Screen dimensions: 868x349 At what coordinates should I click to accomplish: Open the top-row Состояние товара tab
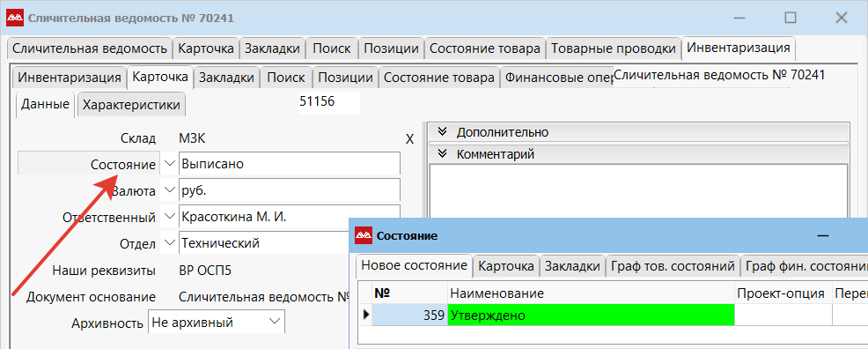click(484, 48)
